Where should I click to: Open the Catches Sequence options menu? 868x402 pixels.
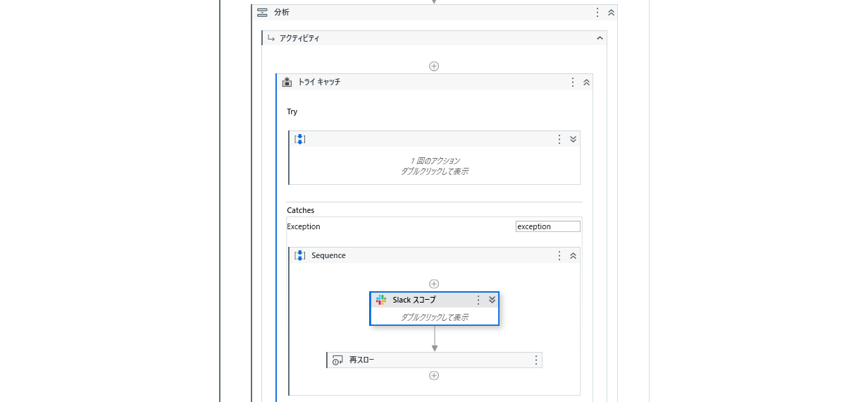[x=559, y=255]
